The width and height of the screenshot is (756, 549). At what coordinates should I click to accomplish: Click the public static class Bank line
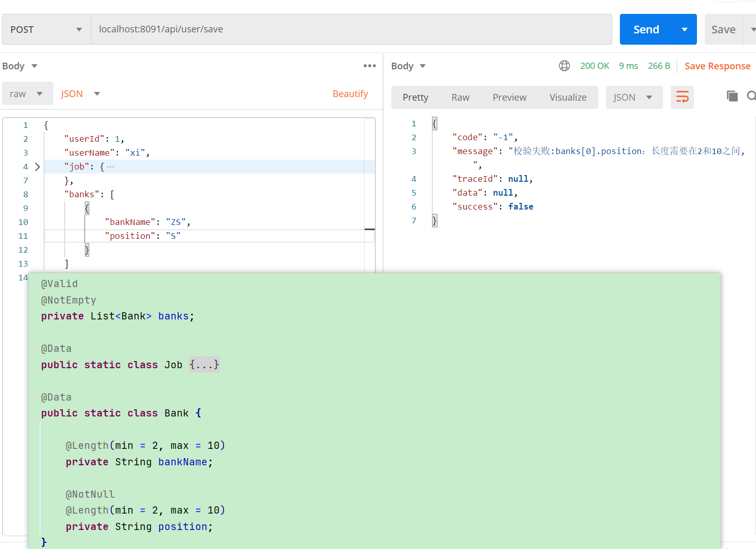coord(121,413)
